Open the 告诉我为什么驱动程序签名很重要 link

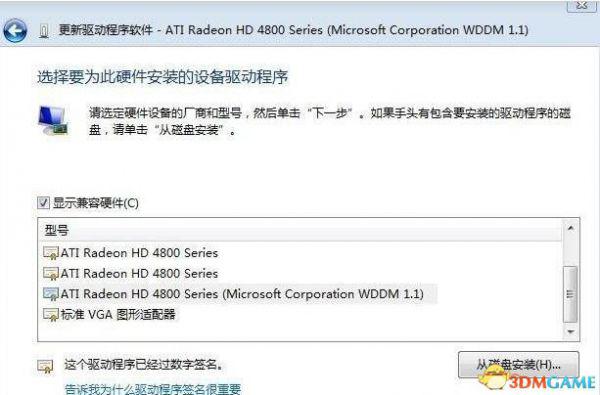[x=153, y=389]
